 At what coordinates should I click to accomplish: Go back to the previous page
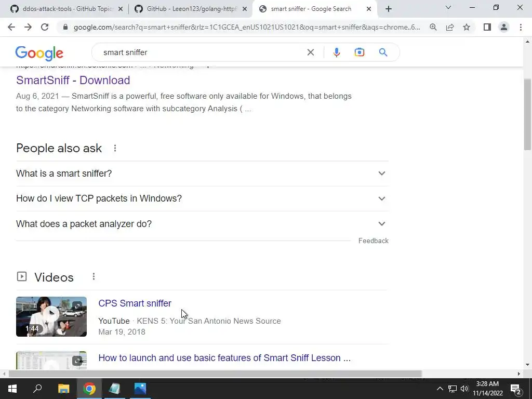[11, 27]
